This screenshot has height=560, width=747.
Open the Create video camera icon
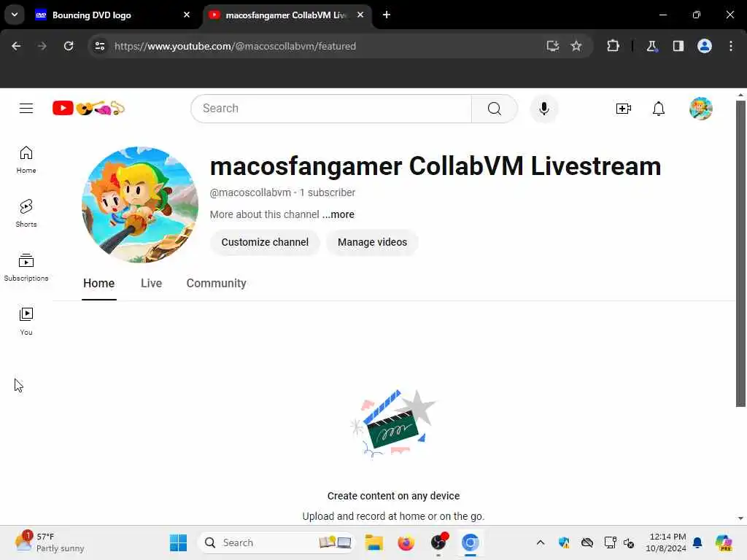click(x=623, y=109)
